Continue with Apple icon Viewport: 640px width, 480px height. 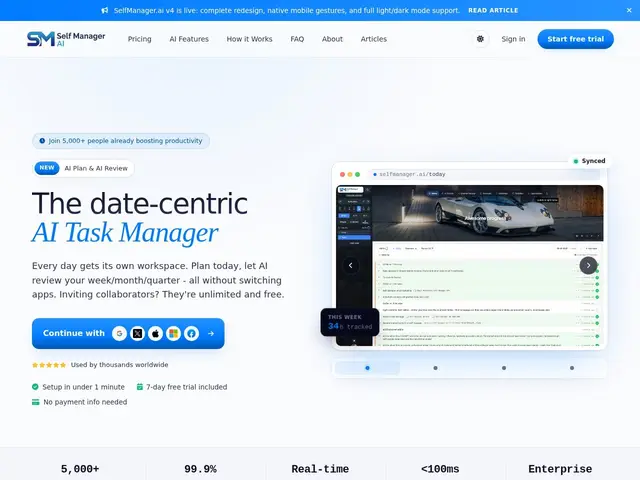tap(156, 333)
